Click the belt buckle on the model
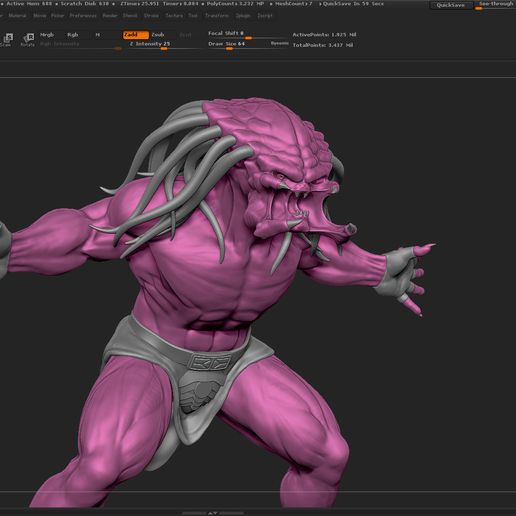516x516 pixels. point(211,362)
